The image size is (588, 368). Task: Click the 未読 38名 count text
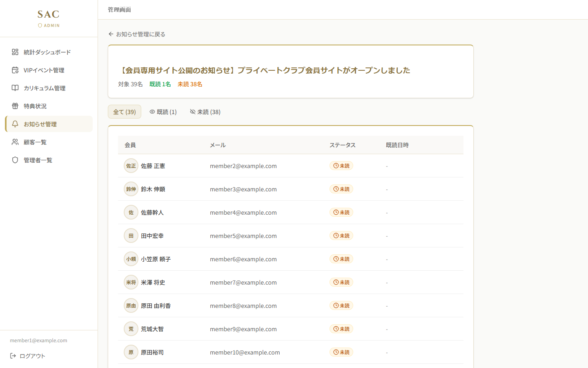(190, 84)
